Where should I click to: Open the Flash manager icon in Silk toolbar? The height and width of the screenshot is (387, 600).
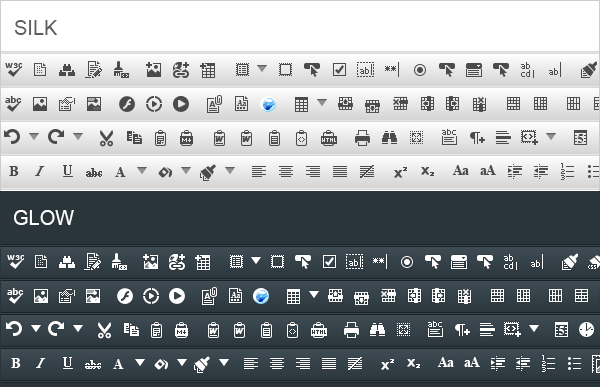click(127, 104)
